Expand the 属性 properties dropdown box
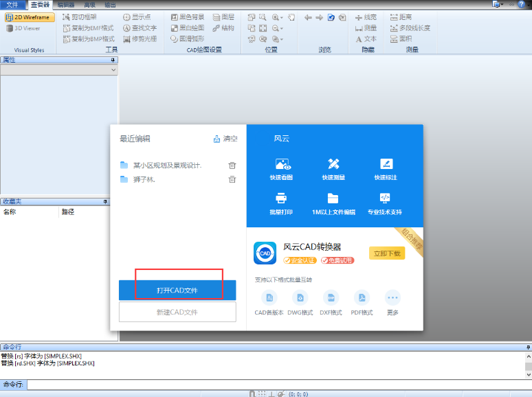Image resolution: width=532 pixels, height=397 pixels. coord(59,70)
